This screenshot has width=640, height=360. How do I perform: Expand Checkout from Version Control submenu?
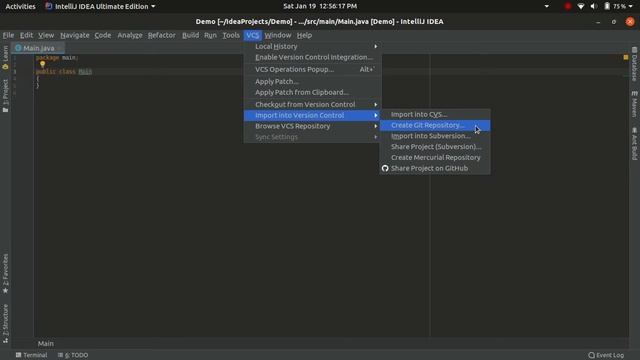(313, 104)
